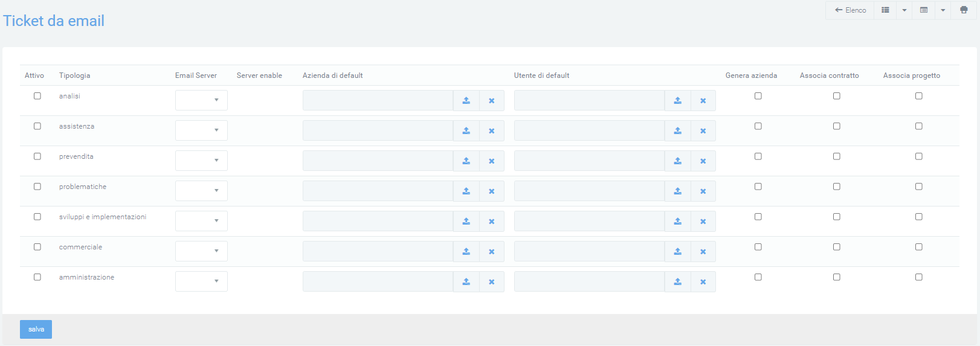Open Email Server dropdown for problematiche
This screenshot has height=346, width=980.
[x=201, y=191]
